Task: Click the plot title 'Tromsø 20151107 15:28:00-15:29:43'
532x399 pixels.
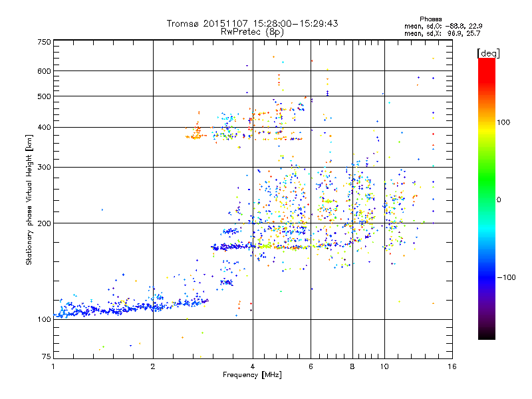Action: (x=253, y=23)
